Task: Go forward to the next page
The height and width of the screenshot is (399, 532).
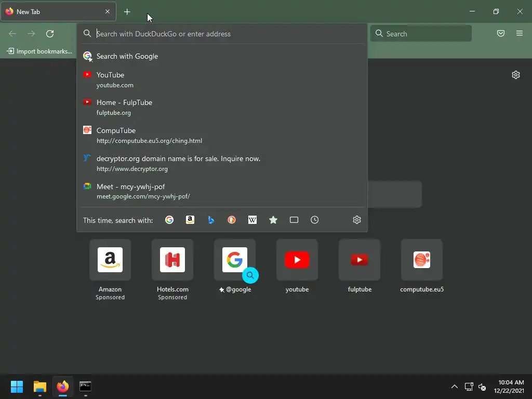Action: pos(31,34)
